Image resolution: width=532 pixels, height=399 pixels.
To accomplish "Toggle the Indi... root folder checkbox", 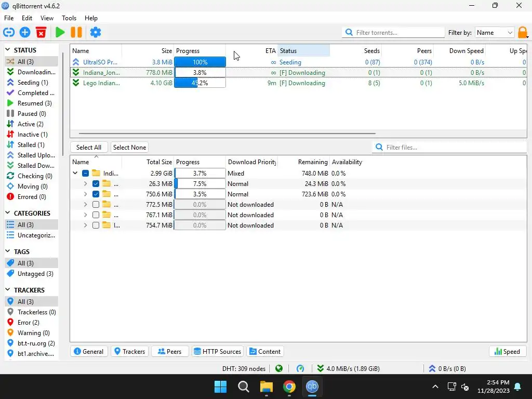I will [x=86, y=174].
